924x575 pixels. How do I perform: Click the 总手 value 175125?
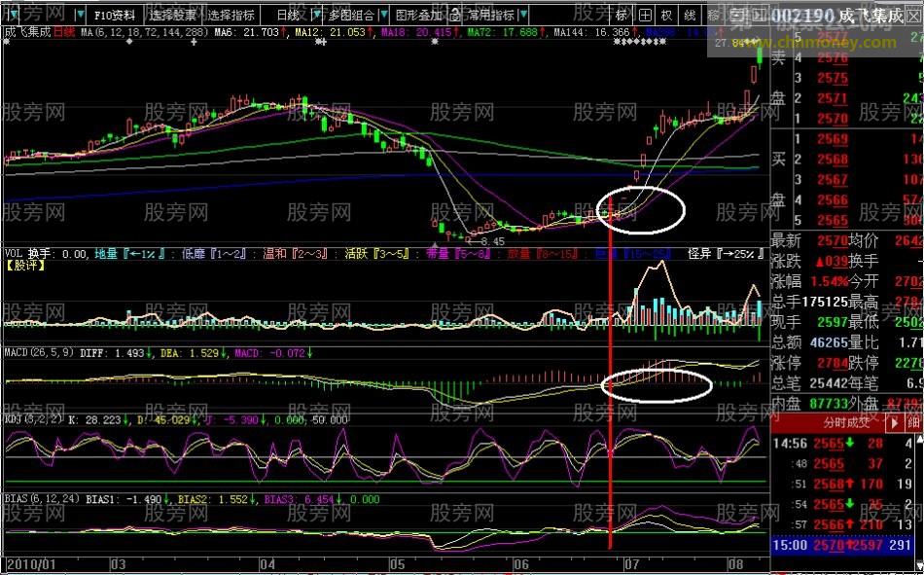(826, 302)
